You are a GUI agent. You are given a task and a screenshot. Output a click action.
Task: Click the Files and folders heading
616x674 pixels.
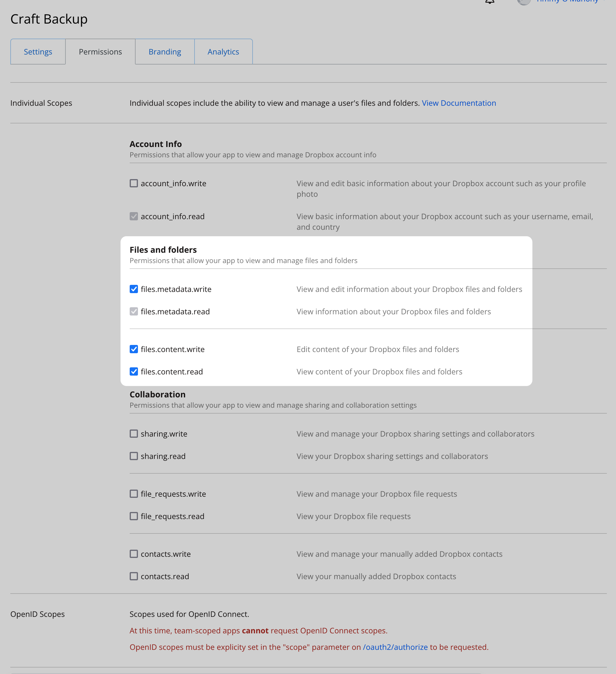(163, 250)
